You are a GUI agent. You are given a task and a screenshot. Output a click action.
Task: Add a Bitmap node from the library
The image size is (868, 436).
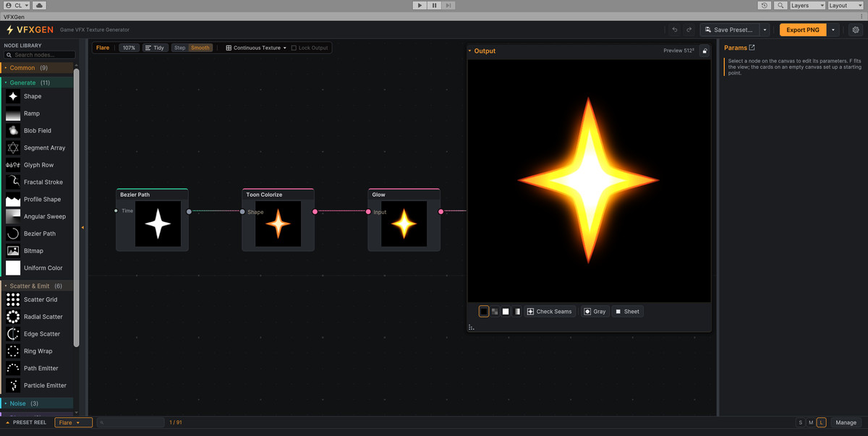[39, 251]
